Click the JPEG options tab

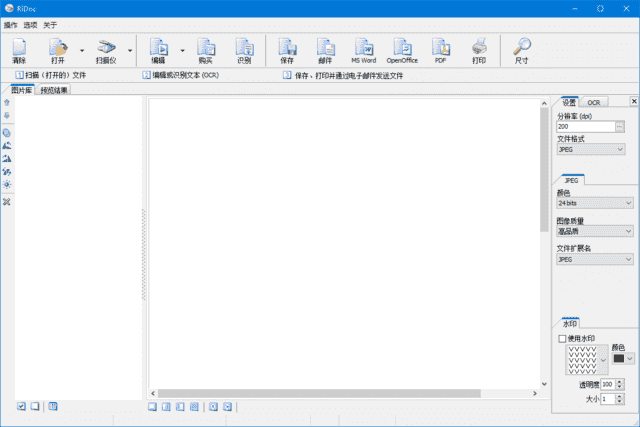pyautogui.click(x=571, y=180)
